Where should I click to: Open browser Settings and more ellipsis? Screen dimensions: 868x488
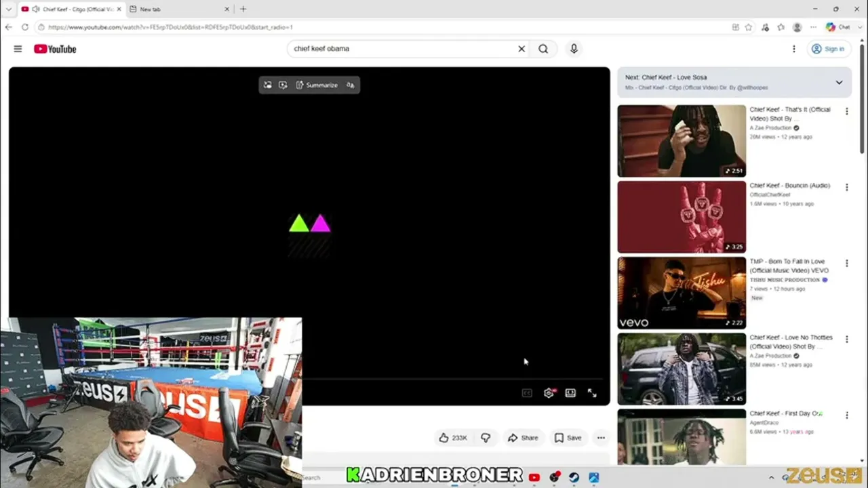813,27
